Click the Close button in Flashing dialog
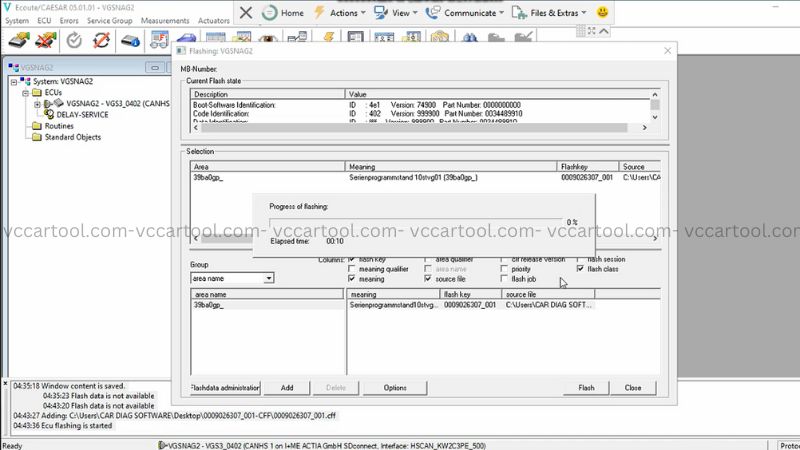 point(633,388)
